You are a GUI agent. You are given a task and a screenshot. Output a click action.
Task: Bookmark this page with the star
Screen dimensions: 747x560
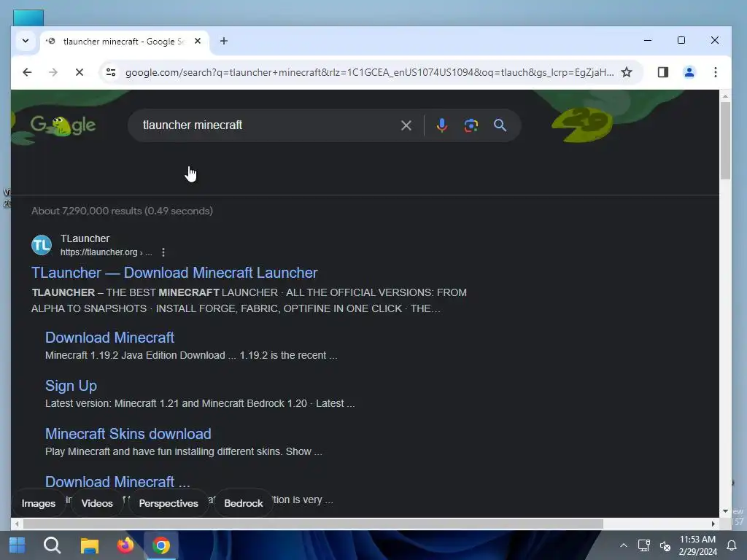(627, 72)
